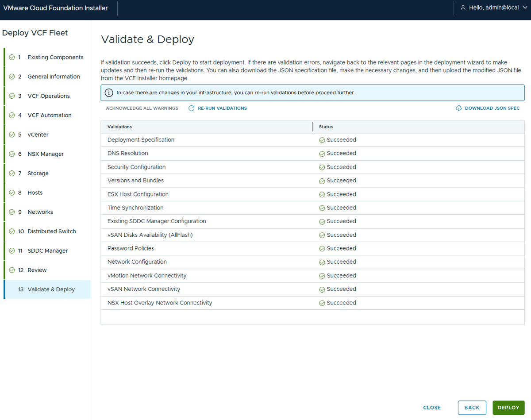The image size is (531, 420).
Task: Click the checkmark icon for SDDC Manager step
Action: point(12,250)
